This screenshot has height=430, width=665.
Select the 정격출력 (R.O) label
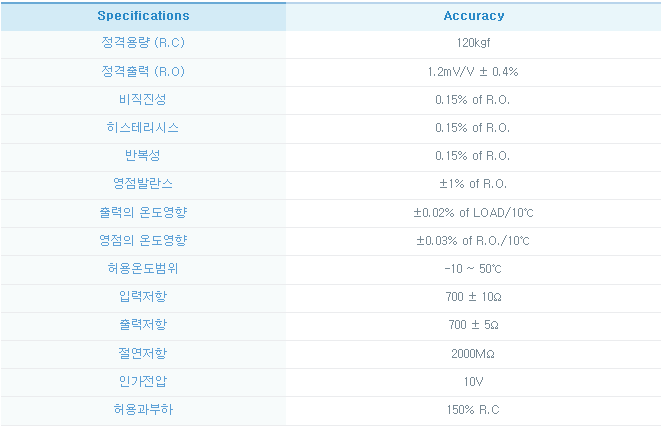coord(143,71)
